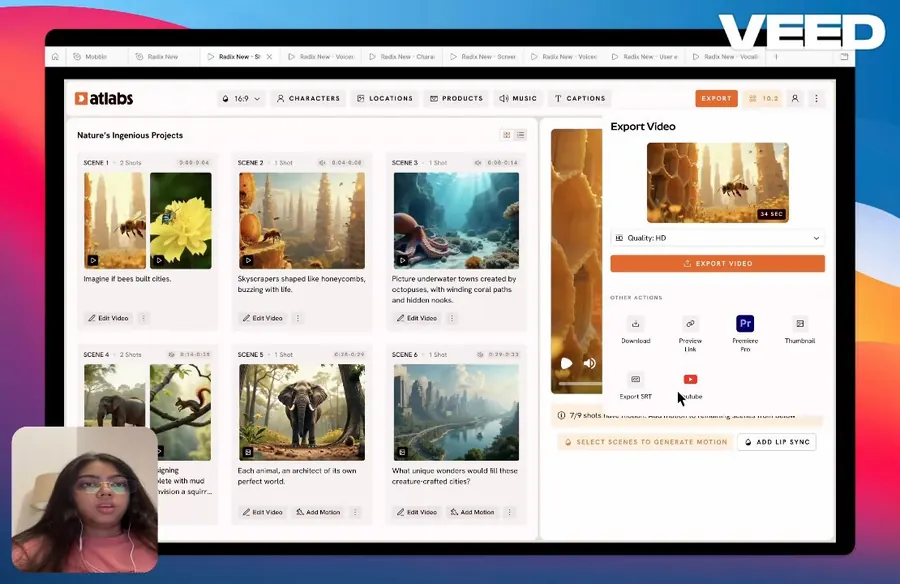Open Scene 6 more options menu
This screenshot has width=900, height=584.
pyautogui.click(x=509, y=512)
